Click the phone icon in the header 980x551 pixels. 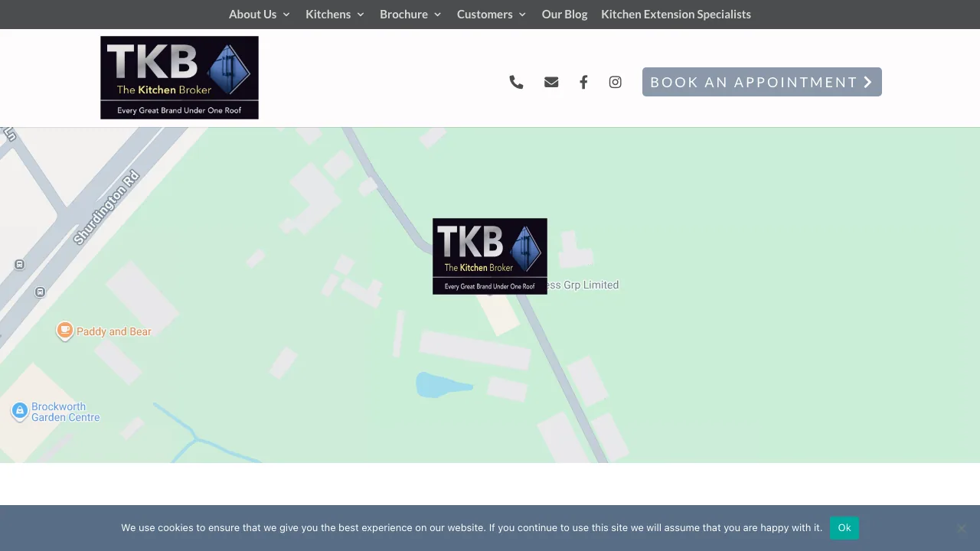click(x=516, y=82)
